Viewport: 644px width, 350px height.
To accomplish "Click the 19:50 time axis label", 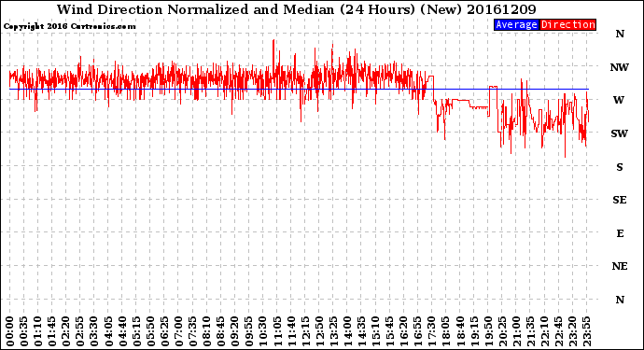I will click(488, 331).
